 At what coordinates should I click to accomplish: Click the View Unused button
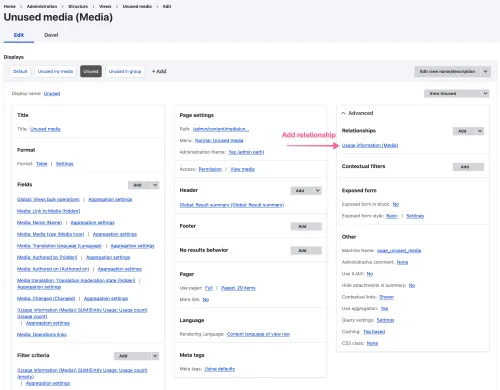point(443,93)
